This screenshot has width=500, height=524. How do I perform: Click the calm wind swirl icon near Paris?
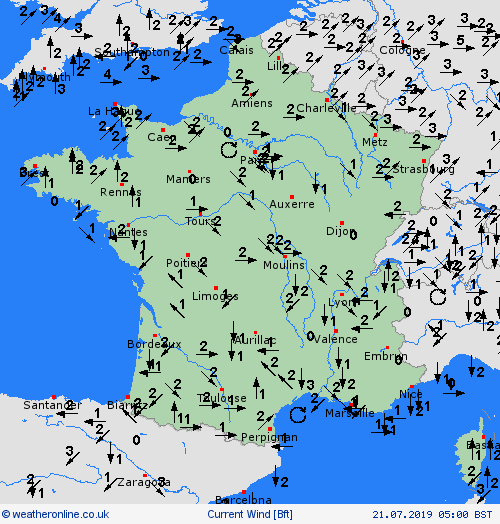click(229, 149)
